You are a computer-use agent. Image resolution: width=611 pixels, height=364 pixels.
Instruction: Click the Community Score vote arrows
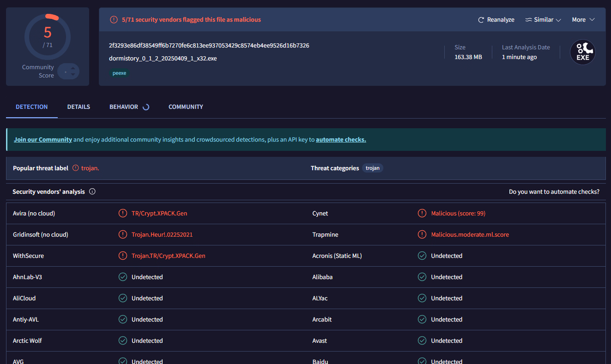[x=72, y=72]
